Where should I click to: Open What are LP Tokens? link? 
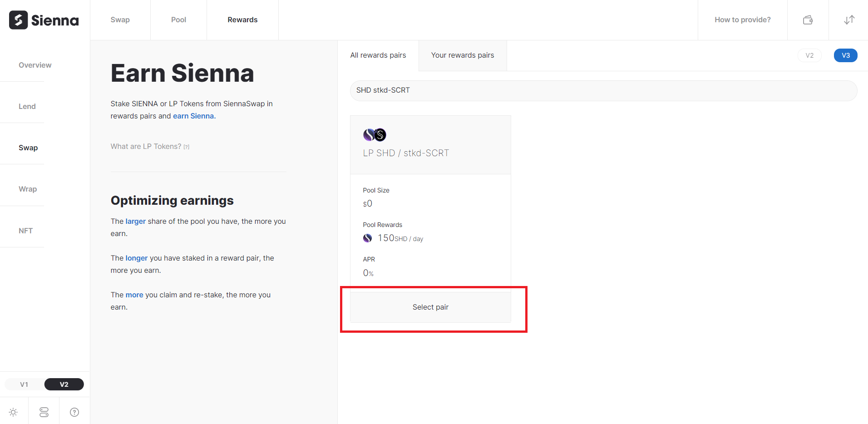click(146, 147)
